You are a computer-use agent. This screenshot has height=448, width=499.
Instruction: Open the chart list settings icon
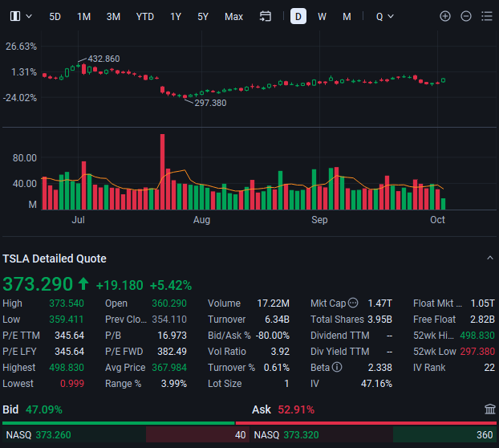pos(487,16)
